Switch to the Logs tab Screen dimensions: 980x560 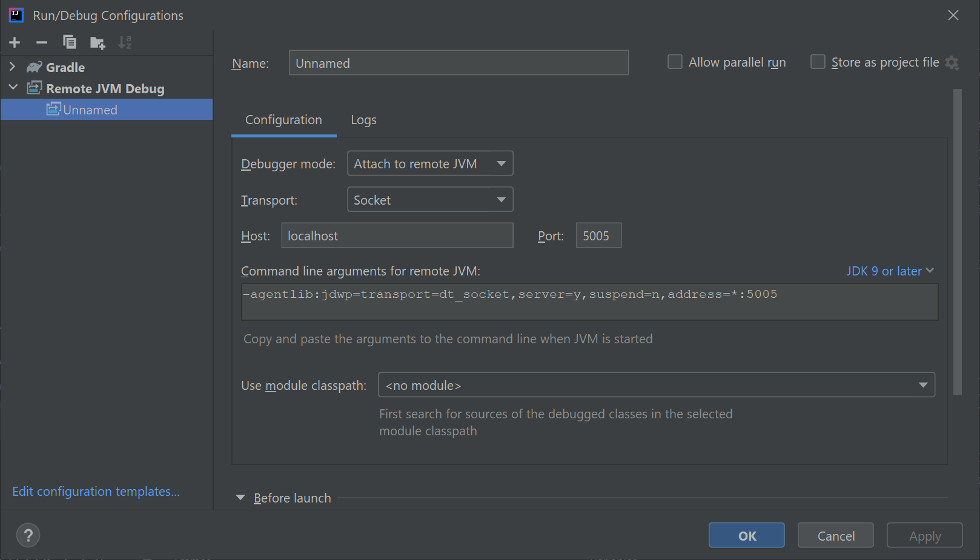(363, 119)
